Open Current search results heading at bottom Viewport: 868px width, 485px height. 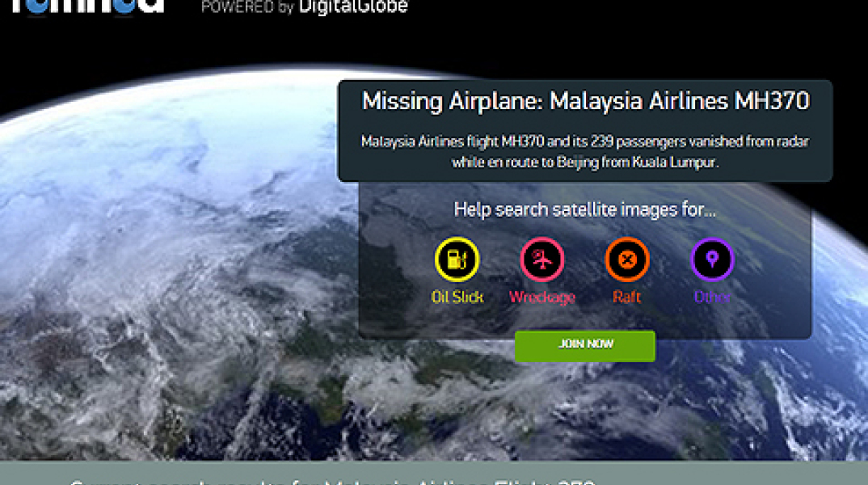[x=332, y=481]
